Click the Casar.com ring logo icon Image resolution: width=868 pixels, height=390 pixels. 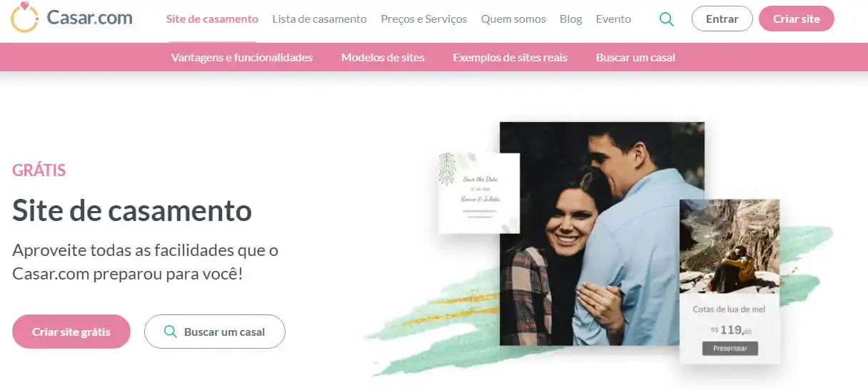coord(25,18)
